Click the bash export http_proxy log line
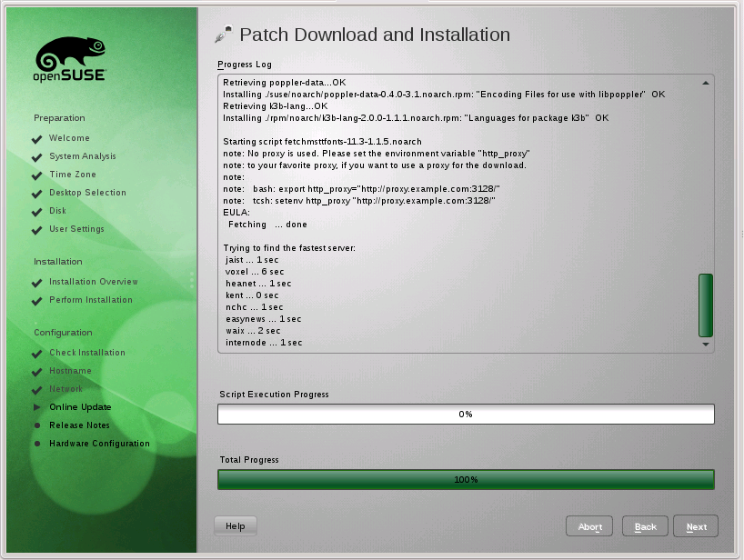Screen dimensions: 744x560 point(361,189)
